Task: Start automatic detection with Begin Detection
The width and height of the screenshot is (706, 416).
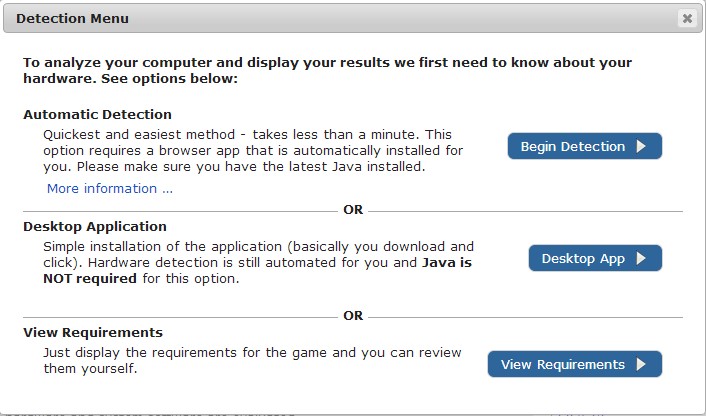Action: (574, 147)
